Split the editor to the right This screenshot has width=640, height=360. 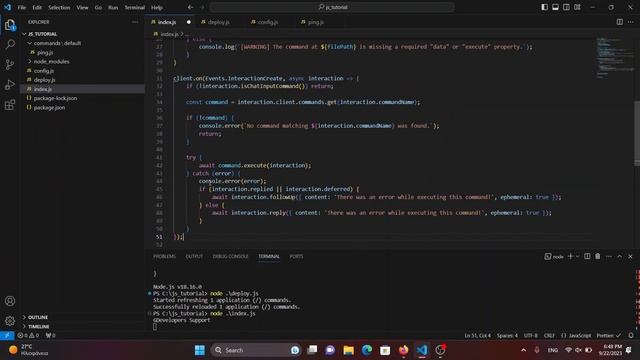(620, 22)
